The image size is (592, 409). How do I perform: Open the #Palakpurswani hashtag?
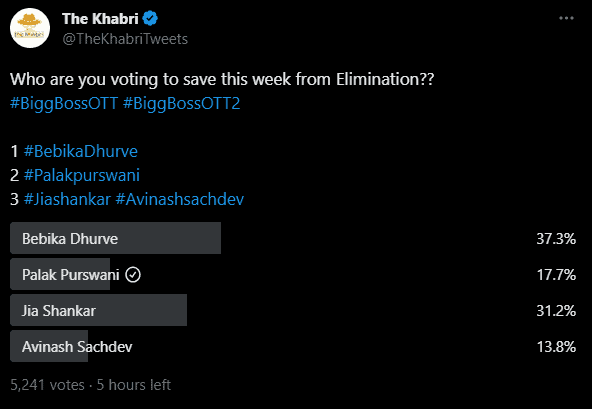point(82,175)
